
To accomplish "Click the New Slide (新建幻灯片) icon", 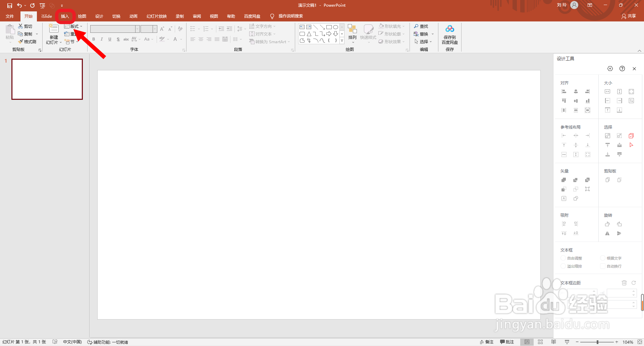I will 54,29.
